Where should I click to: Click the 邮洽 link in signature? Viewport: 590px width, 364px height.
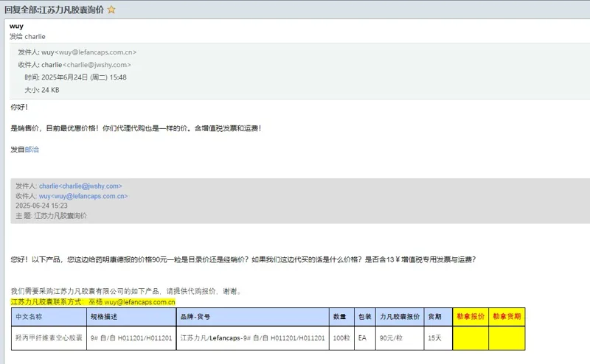tap(32, 150)
